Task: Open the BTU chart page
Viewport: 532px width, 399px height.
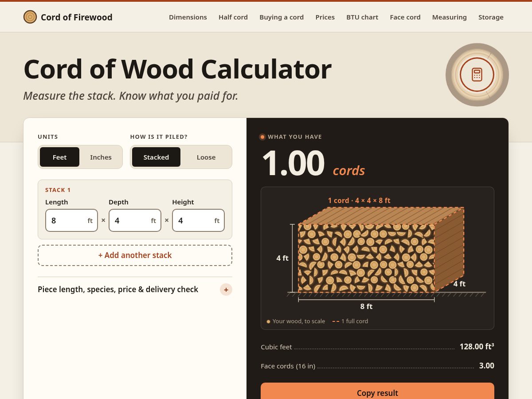Action: tap(362, 17)
